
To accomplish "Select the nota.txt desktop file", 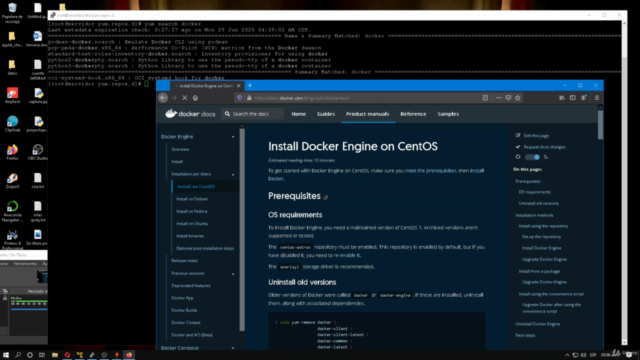I will [38, 180].
